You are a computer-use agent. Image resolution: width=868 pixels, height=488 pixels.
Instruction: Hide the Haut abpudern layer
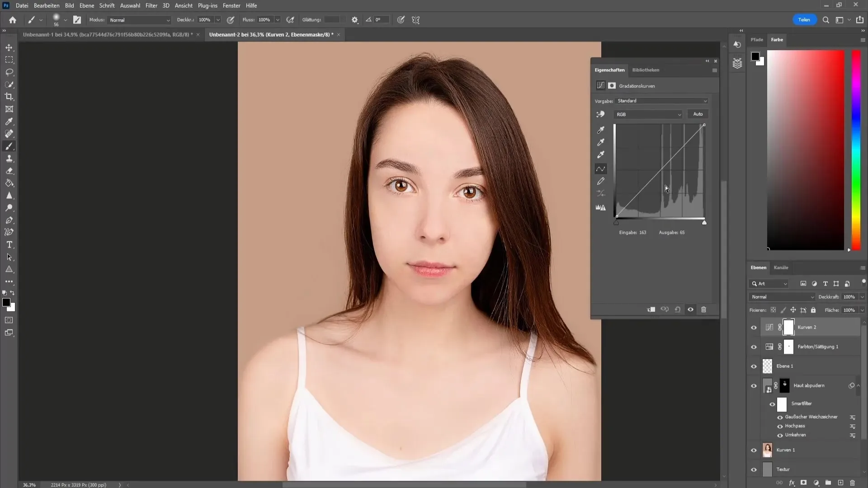pos(754,386)
